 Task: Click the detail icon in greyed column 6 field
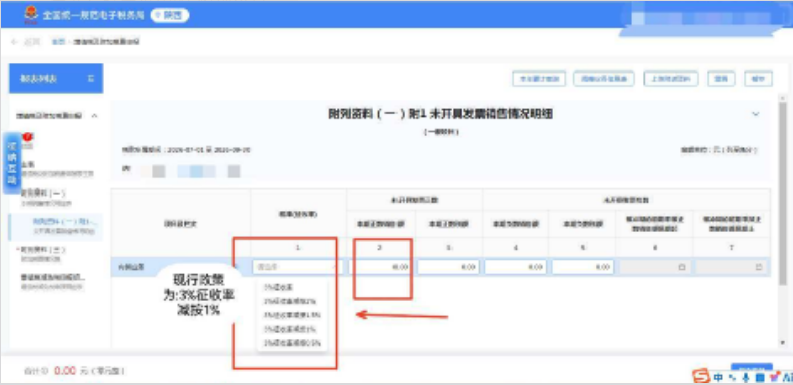click(x=682, y=268)
